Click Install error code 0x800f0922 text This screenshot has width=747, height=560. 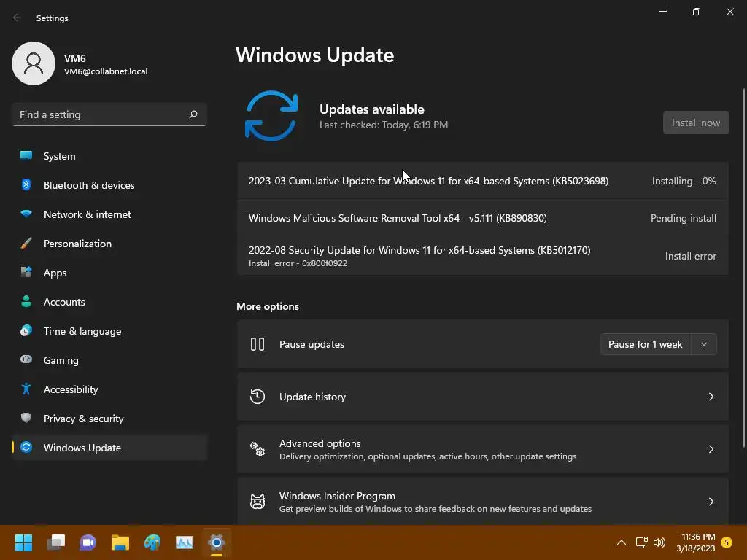[298, 263]
